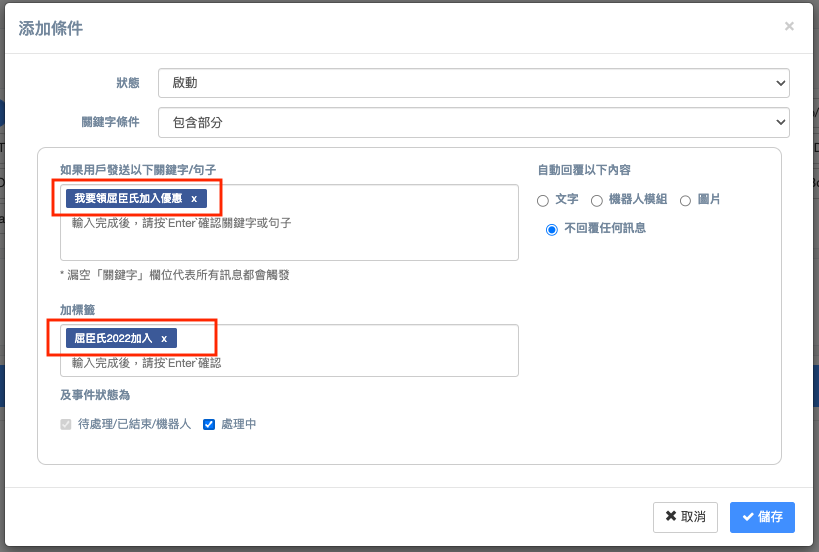
Task: Select the 文字 reply radio button
Action: [543, 201]
